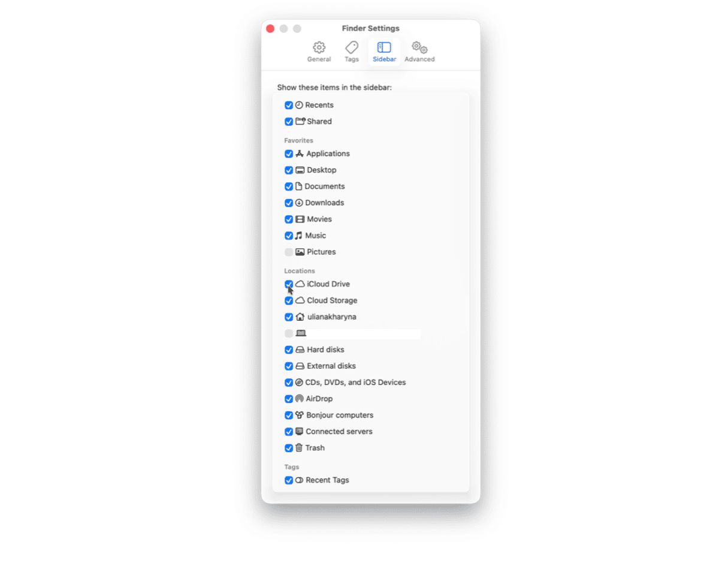Viewport: 728px width, 569px height.
Task: Click the Recent Tags label
Action: pos(327,480)
